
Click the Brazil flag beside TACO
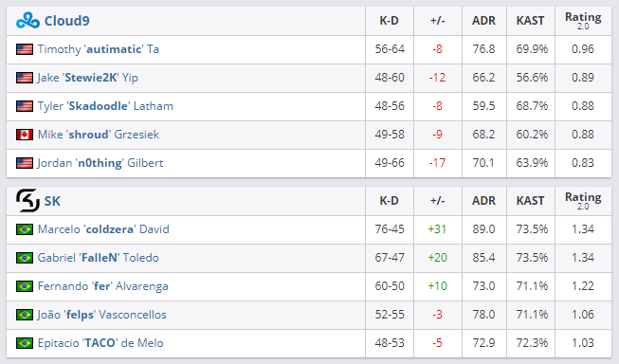click(25, 343)
